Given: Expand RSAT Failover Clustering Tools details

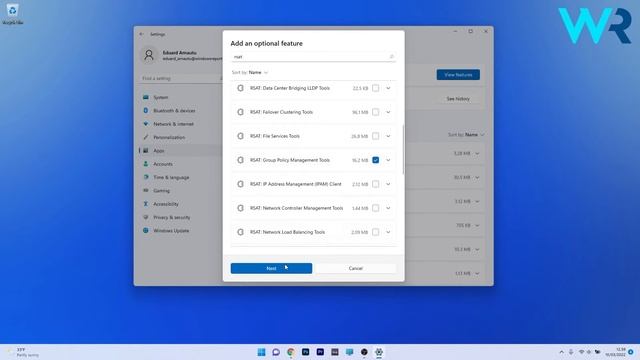Looking at the screenshot, I should click(388, 112).
